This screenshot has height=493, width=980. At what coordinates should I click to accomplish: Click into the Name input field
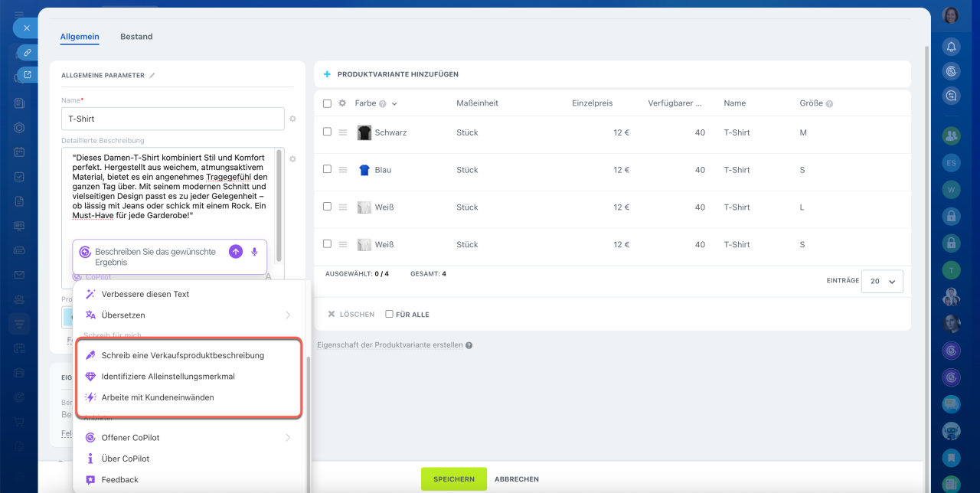coord(172,119)
